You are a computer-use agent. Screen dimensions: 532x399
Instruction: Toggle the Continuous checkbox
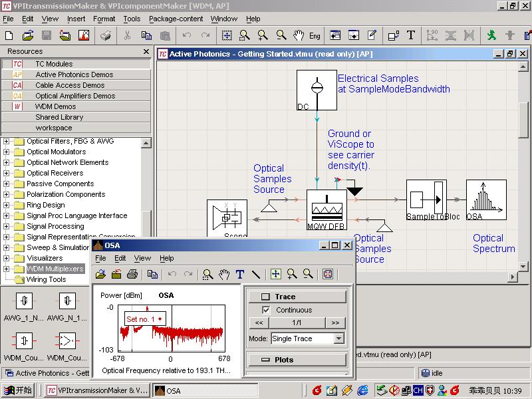point(267,310)
